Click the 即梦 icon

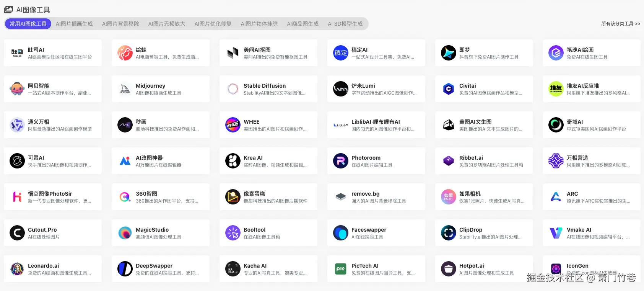[x=449, y=53]
